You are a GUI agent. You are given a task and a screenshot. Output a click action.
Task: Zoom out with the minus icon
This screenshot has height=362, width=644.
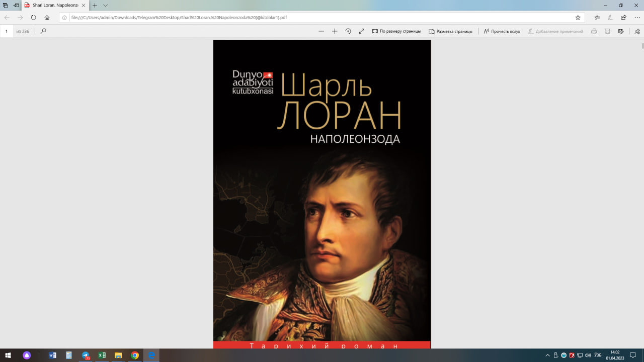click(321, 31)
